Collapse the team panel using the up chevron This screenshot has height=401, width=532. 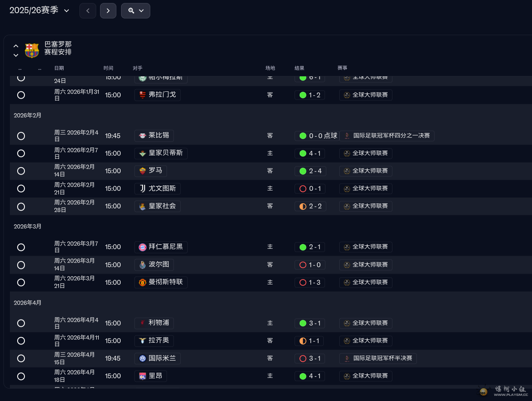click(x=16, y=46)
